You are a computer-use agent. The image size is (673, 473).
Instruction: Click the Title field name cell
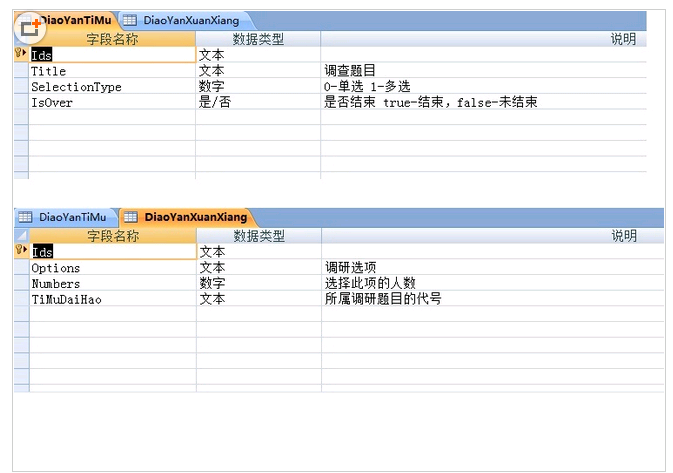click(x=112, y=71)
